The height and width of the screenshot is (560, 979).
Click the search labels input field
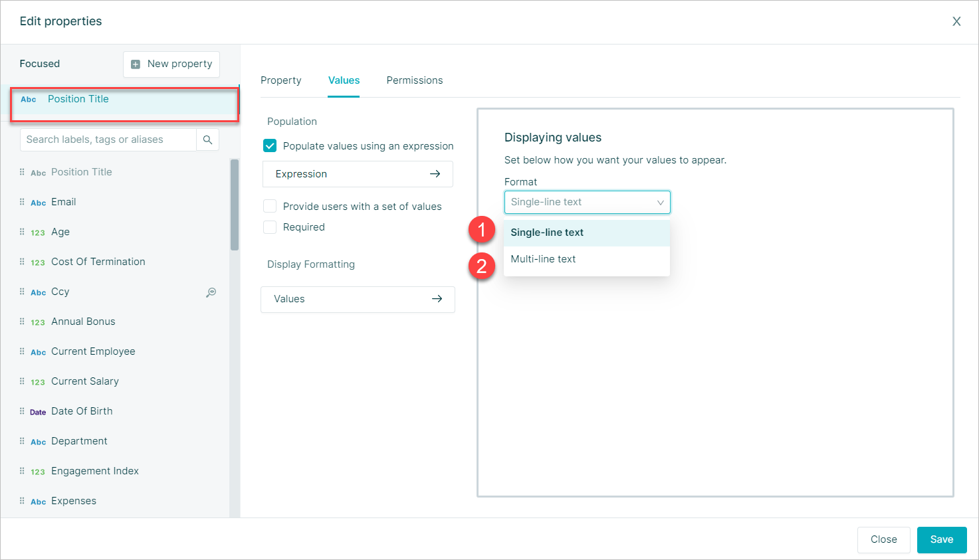click(x=108, y=140)
